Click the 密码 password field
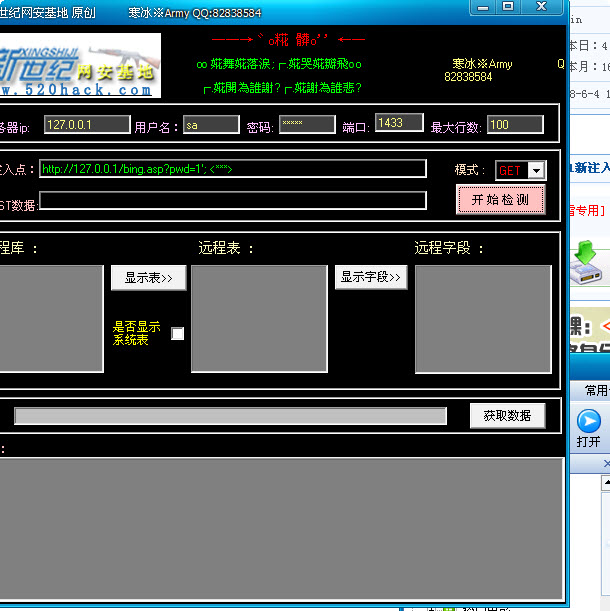This screenshot has height=611, width=610. pos(307,124)
